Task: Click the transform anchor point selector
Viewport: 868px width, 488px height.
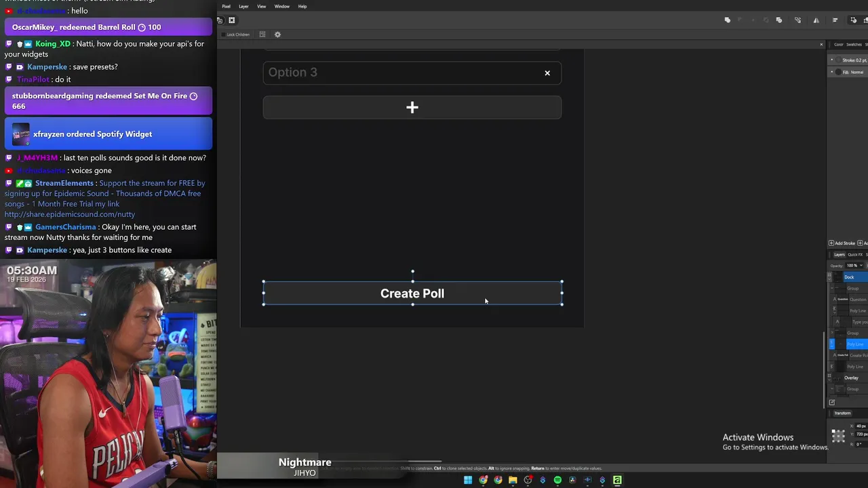Action: pos(839,436)
